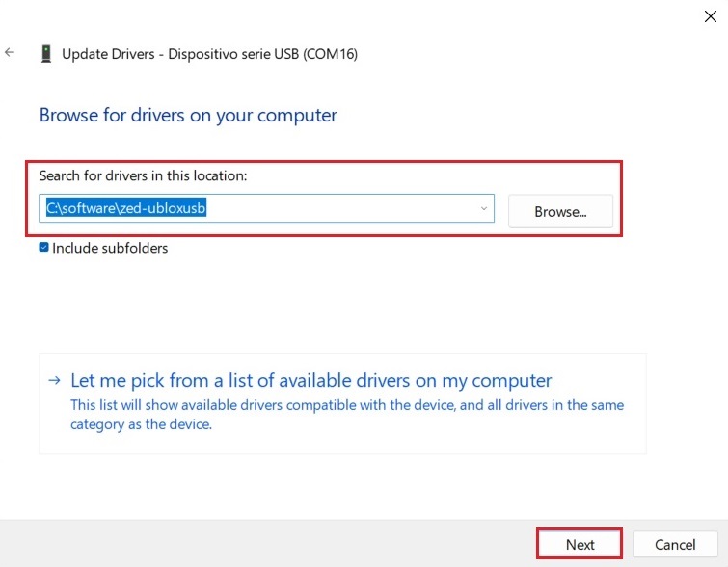The image size is (728, 567).
Task: Open the Browse... folder picker
Action: (x=560, y=211)
